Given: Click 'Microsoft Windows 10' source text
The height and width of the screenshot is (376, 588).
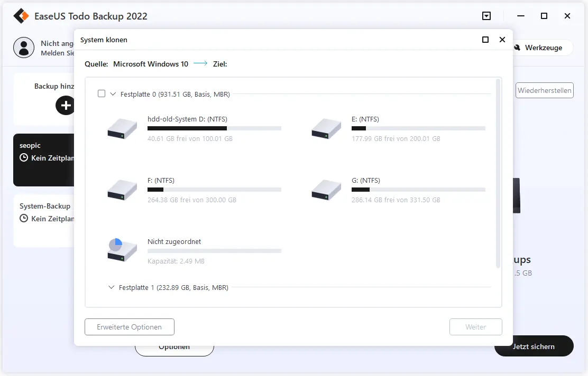Looking at the screenshot, I should coord(151,64).
